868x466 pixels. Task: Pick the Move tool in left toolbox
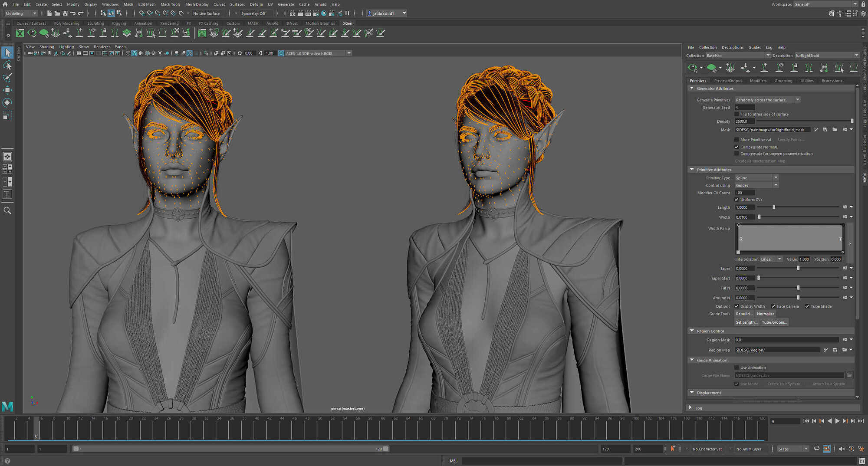[x=7, y=90]
